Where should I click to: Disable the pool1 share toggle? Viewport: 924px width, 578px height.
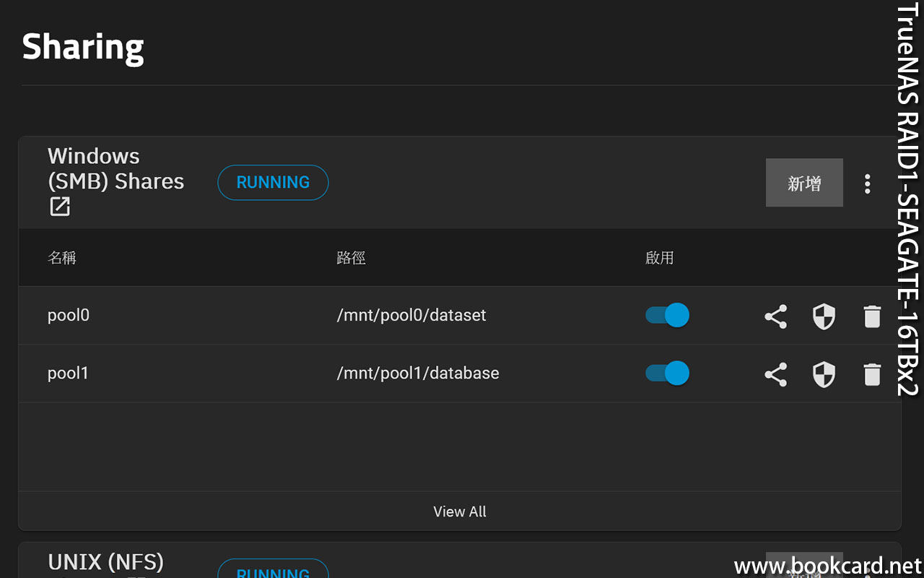667,374
